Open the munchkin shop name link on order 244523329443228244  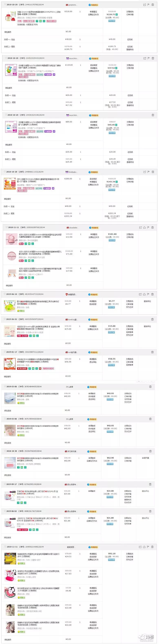[x=72, y=58]
